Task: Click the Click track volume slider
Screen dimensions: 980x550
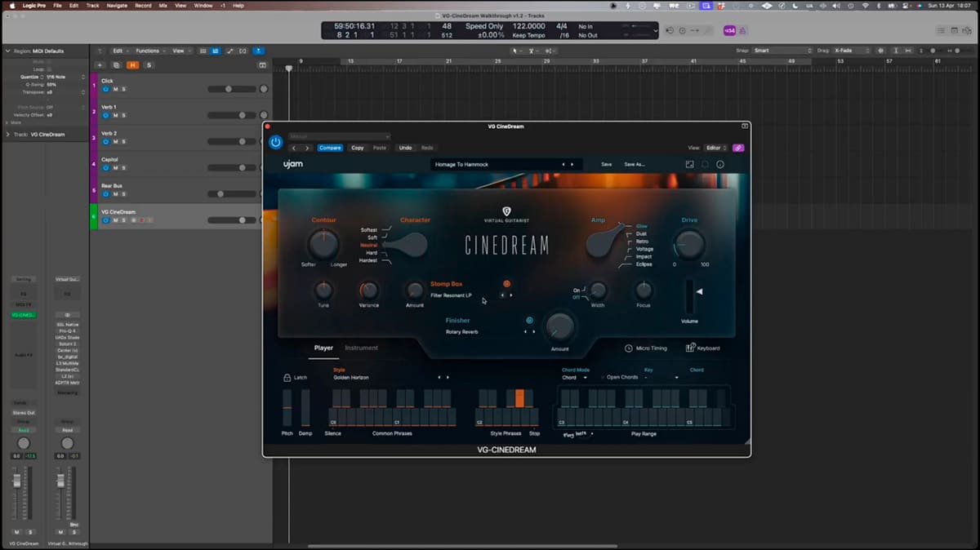Action: (x=232, y=89)
